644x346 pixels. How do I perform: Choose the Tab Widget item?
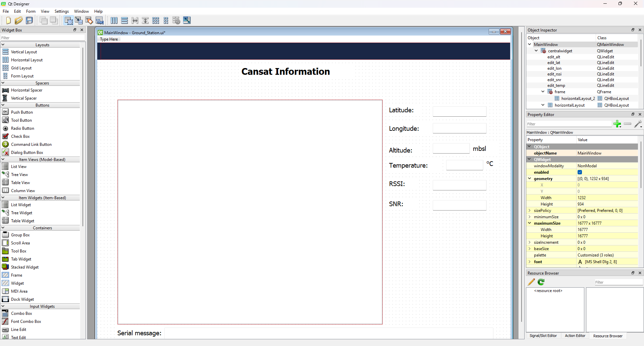click(21, 259)
